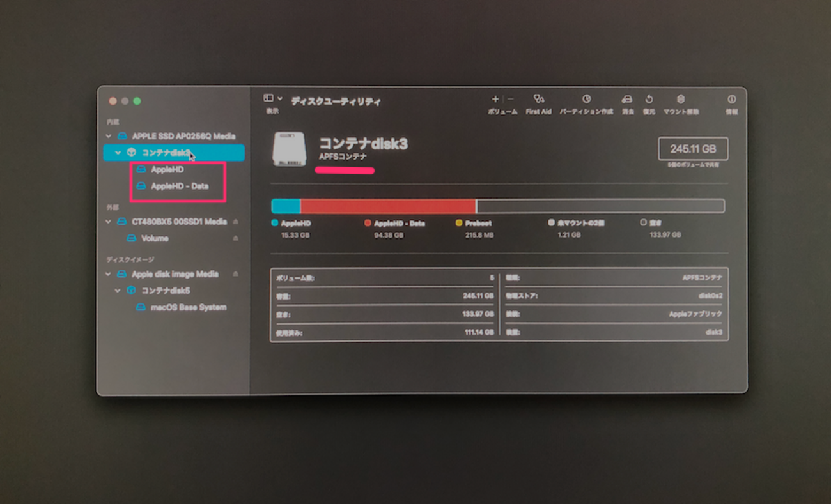Click the ディスクユーティリティ window title
Screen dimensions: 831x504
pos(336,102)
